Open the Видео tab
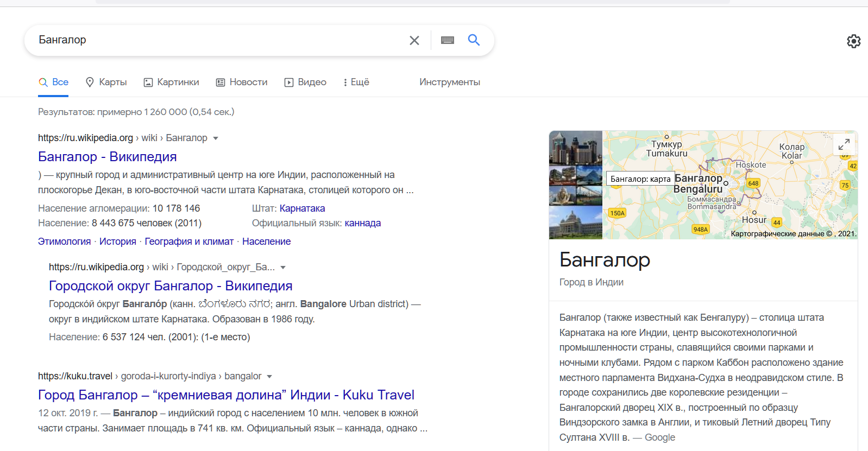 tap(305, 82)
